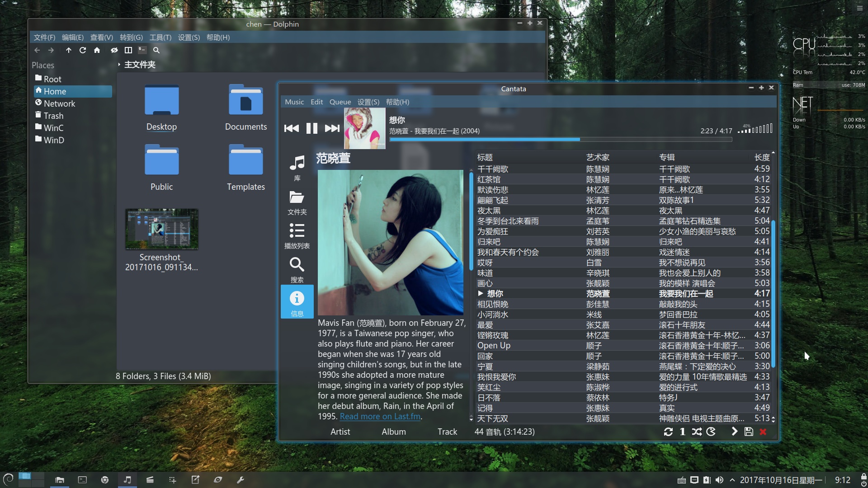The width and height of the screenshot is (868, 488).
Task: Expand the 主文件夹 breadcrumb arrow
Action: [x=119, y=65]
